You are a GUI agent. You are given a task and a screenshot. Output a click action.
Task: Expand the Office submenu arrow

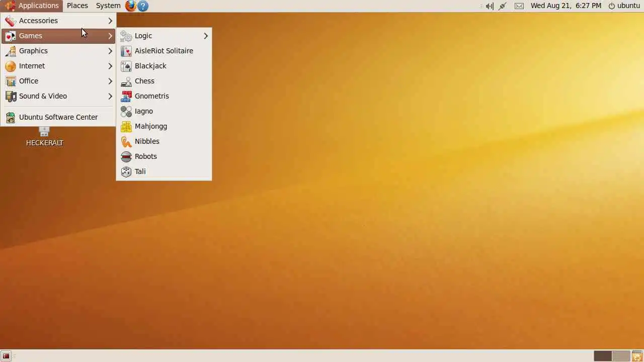click(x=110, y=81)
